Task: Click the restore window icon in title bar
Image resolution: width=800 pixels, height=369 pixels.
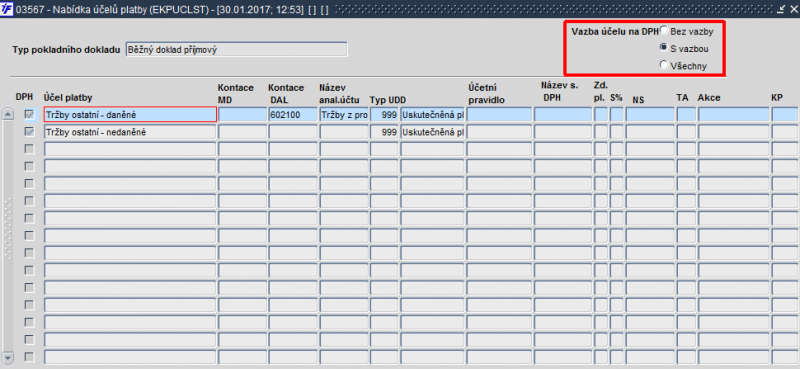Action: click(x=782, y=9)
